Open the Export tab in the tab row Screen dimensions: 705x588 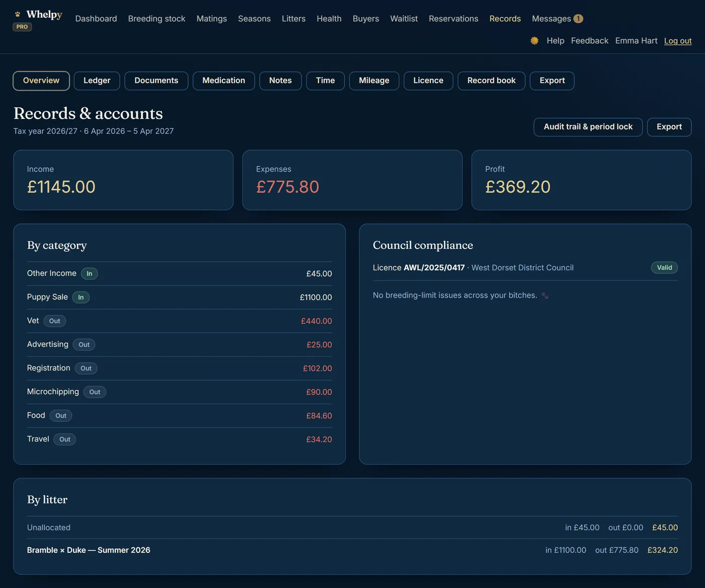pos(552,81)
